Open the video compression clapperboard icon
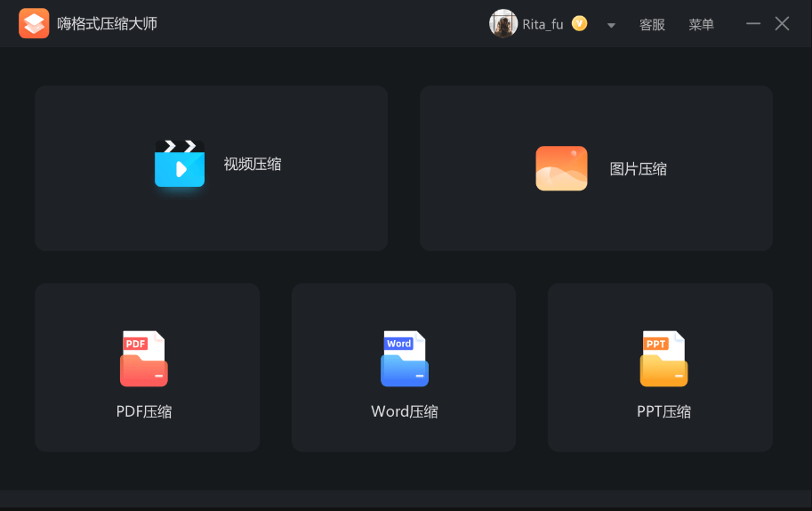This screenshot has width=812, height=511. pyautogui.click(x=180, y=163)
